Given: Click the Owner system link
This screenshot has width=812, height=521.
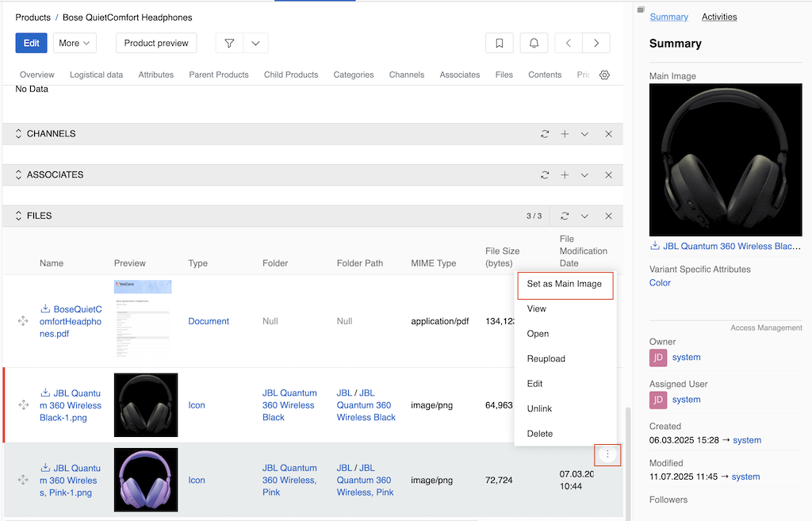Looking at the screenshot, I should tap(686, 358).
